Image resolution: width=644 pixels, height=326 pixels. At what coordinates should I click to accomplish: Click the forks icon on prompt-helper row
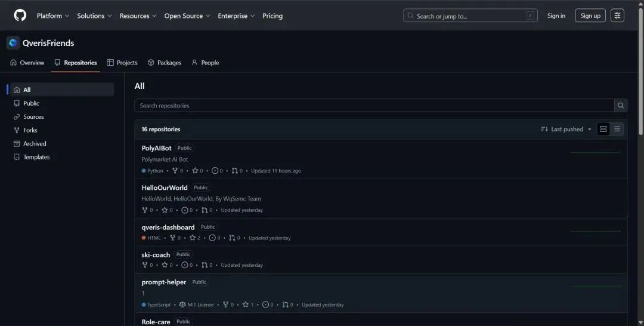[x=225, y=305]
